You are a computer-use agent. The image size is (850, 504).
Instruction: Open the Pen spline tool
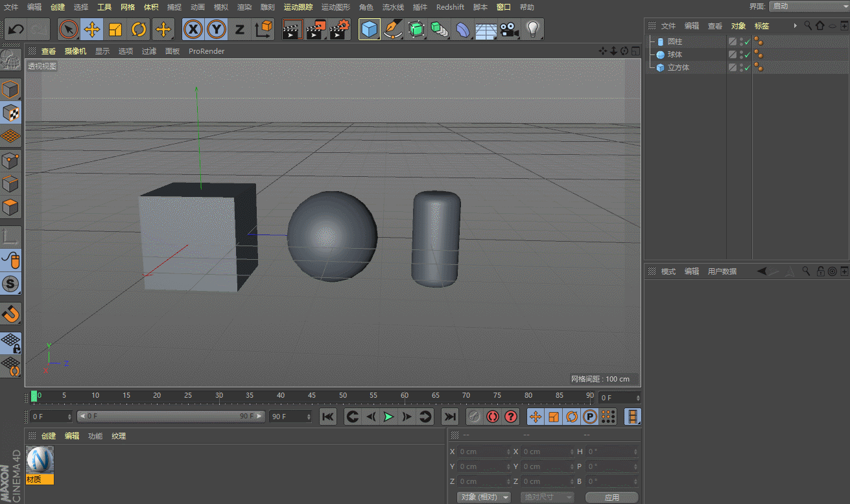pyautogui.click(x=392, y=29)
